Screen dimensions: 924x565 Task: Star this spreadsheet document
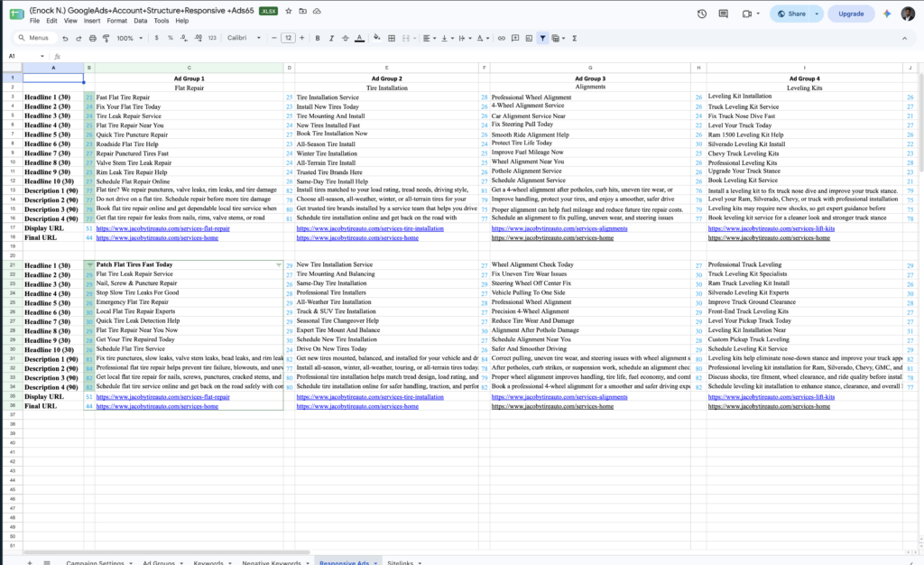click(x=289, y=11)
